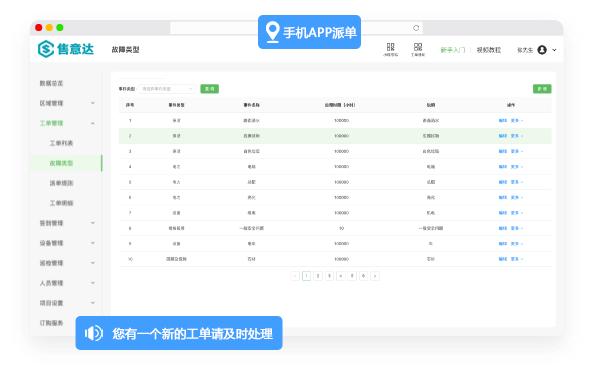Click the green 查询 button
Viewport: 594px width, 376px height.
coord(209,89)
